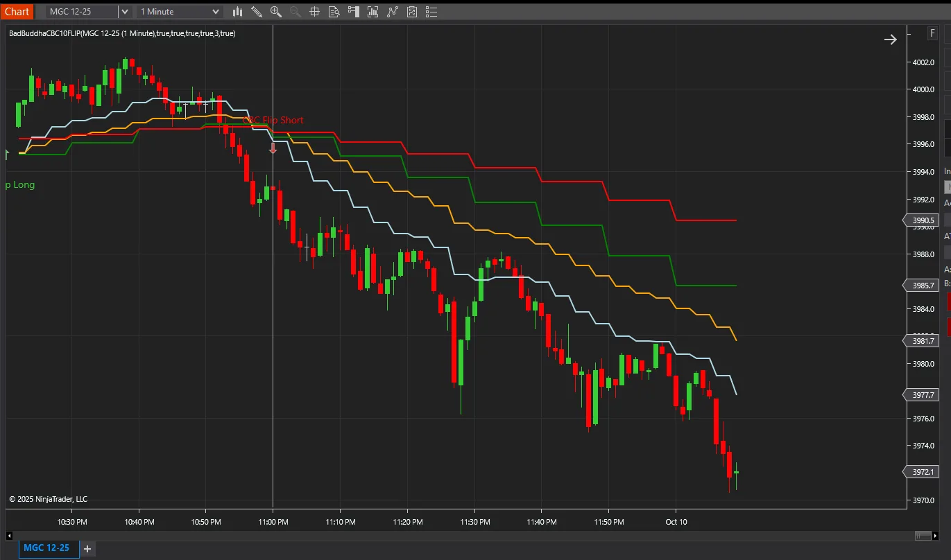The width and height of the screenshot is (951, 560).
Task: Click the 4002.0 price axis label
Action: click(x=923, y=62)
